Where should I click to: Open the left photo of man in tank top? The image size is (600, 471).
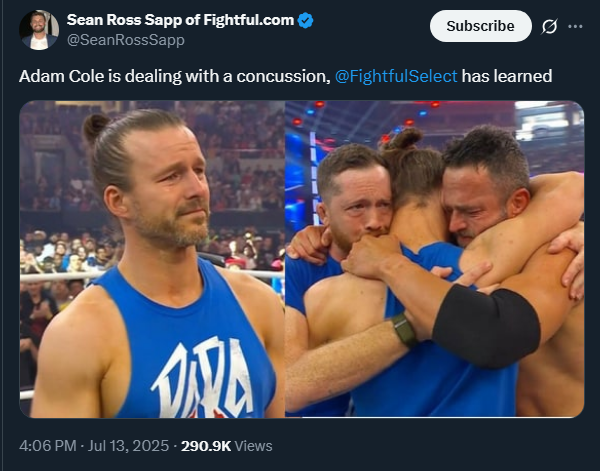[151, 258]
